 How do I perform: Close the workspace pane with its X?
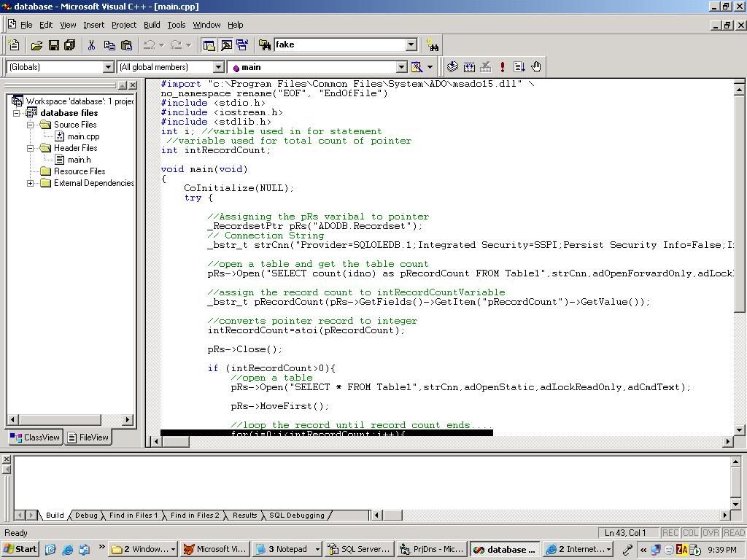133,85
